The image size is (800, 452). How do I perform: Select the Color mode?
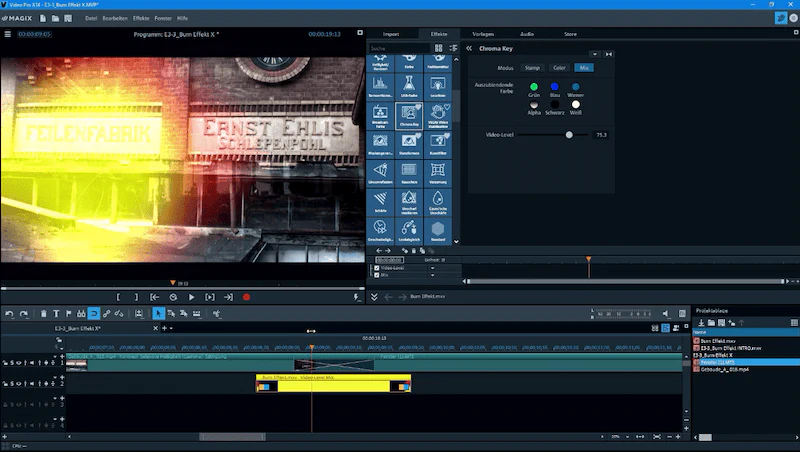click(x=559, y=68)
